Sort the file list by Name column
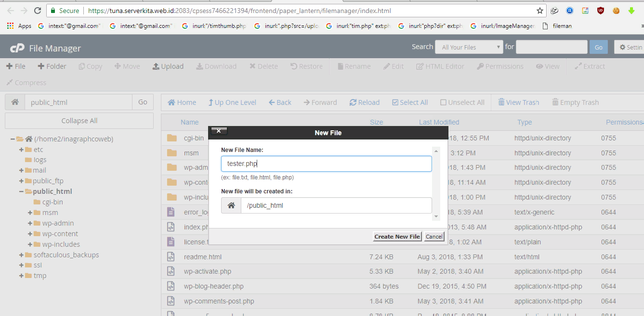This screenshot has width=644, height=316. (x=189, y=122)
